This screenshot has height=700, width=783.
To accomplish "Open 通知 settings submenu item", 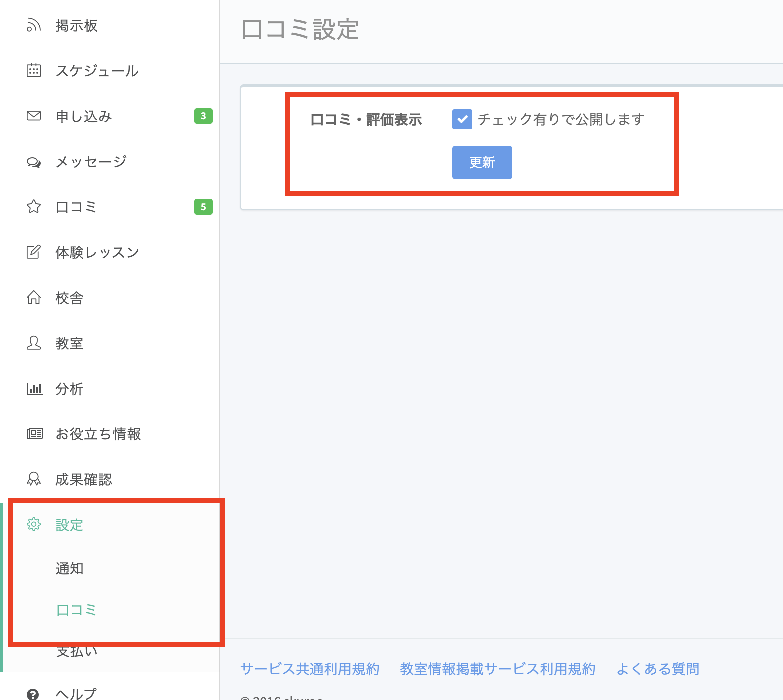I will [69, 568].
